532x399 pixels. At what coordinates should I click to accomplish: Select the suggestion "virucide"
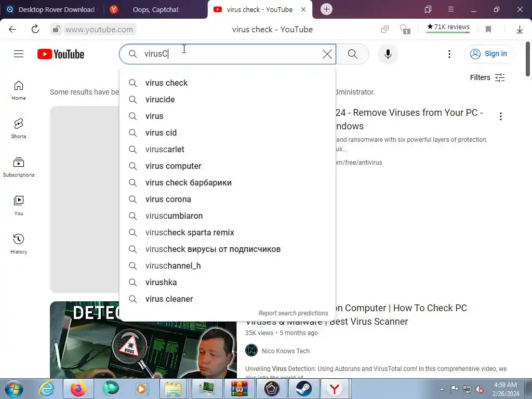[x=228, y=99]
